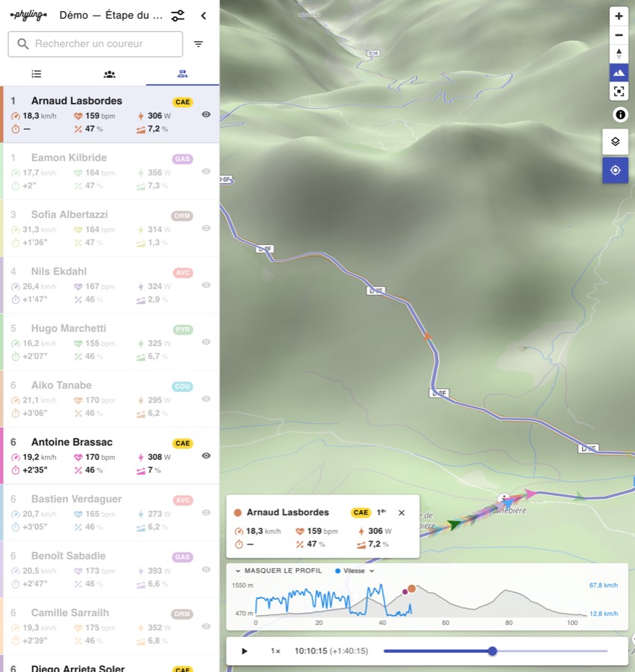Select Aiko Tanabe in the rider list
Screen dimensions: 635x672
point(110,399)
